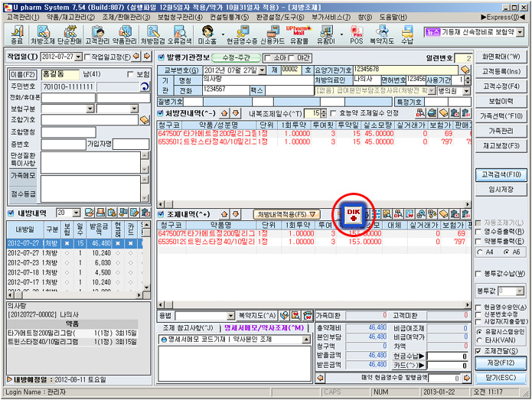The width and height of the screenshot is (532, 400).
Task: Move row up in 처방전내역 header
Action: [x=224, y=113]
